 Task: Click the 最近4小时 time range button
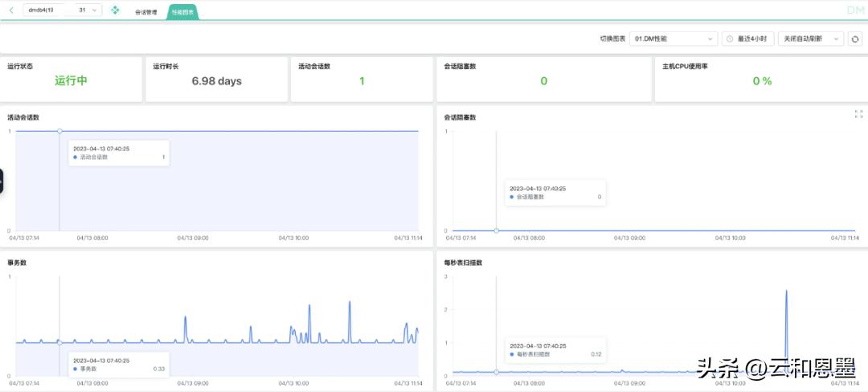[748, 39]
